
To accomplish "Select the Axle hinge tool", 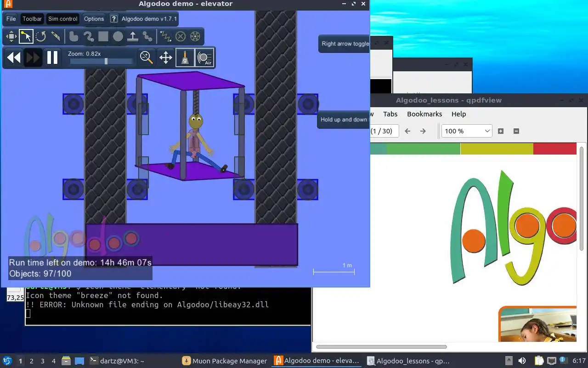I will (195, 36).
